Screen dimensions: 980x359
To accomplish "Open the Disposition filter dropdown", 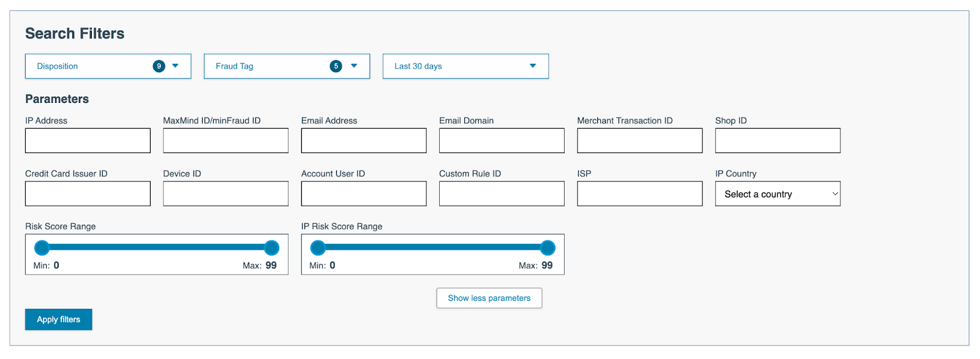I will (x=108, y=66).
